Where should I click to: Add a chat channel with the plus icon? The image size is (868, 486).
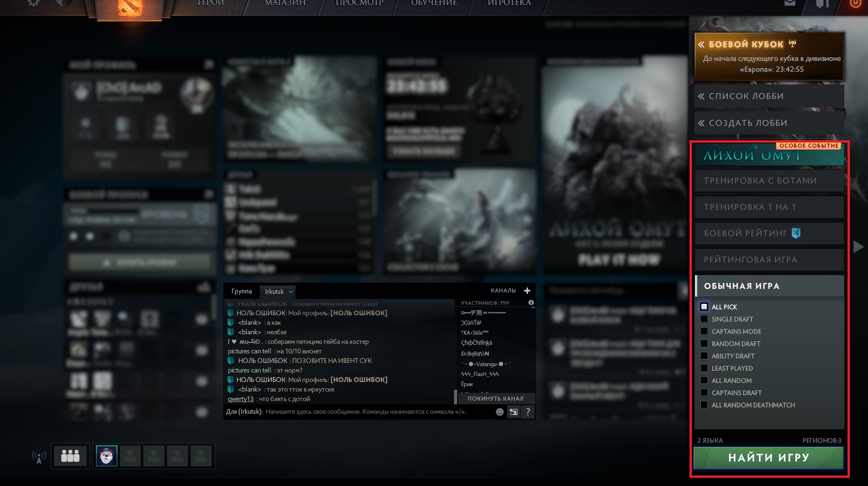click(527, 291)
